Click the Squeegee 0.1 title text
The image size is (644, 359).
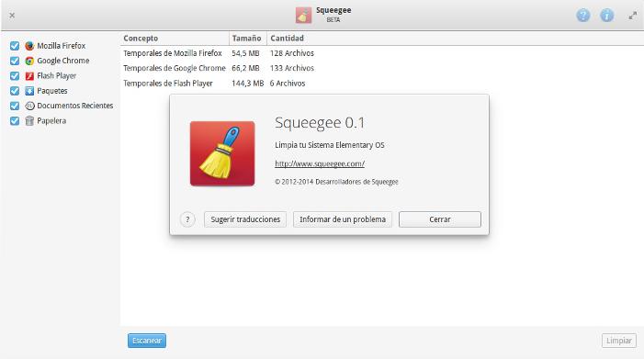320,123
